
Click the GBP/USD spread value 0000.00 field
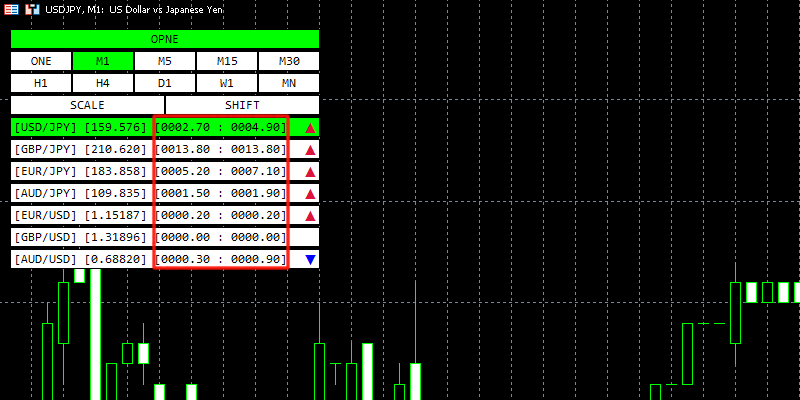(220, 238)
